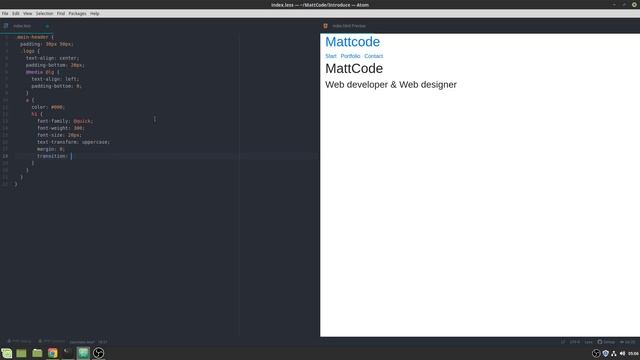Open the terminal from the taskbar

tap(68, 353)
